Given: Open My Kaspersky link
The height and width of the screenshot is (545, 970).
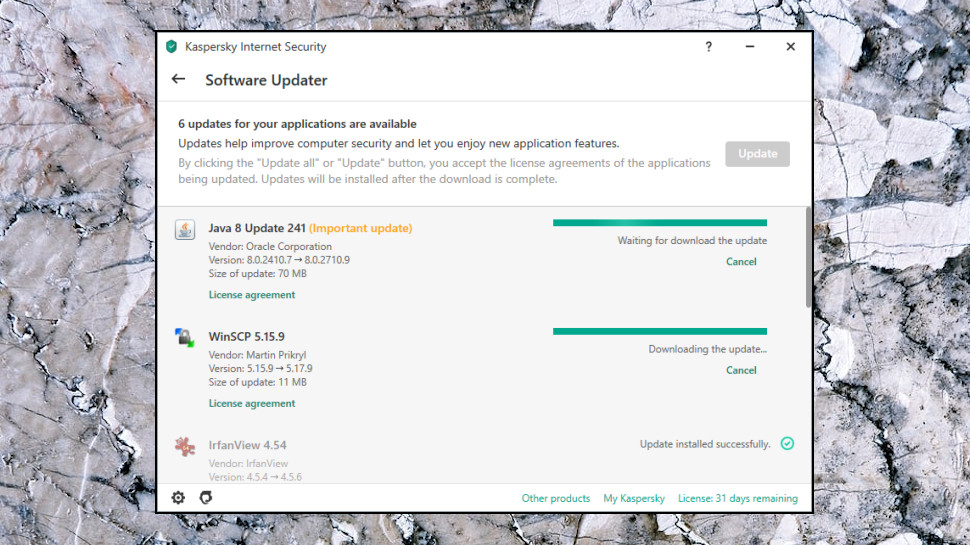Looking at the screenshot, I should pyautogui.click(x=634, y=498).
